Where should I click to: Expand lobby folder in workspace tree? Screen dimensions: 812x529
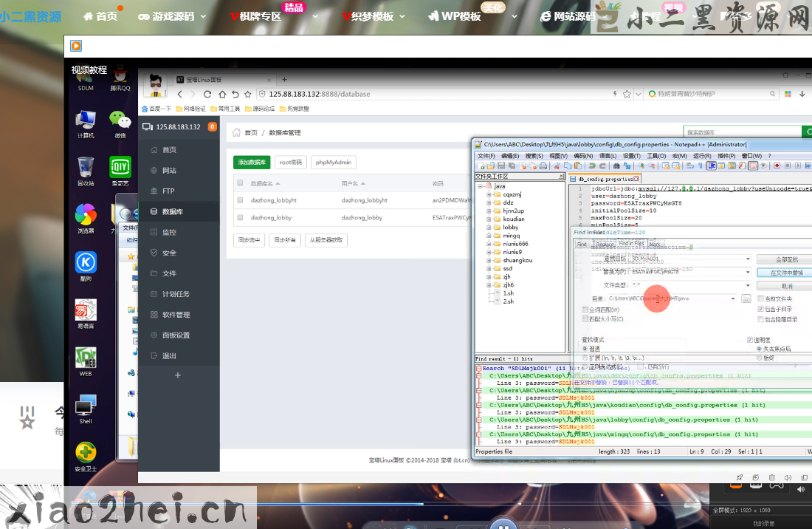[489, 228]
